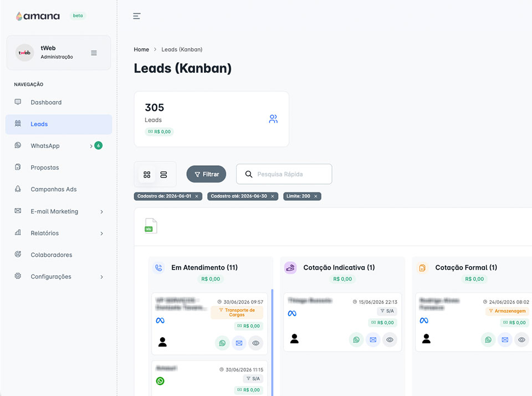Image resolution: width=532 pixels, height=396 pixels.
Task: Open Dashboard in the navigation
Action: point(58,102)
